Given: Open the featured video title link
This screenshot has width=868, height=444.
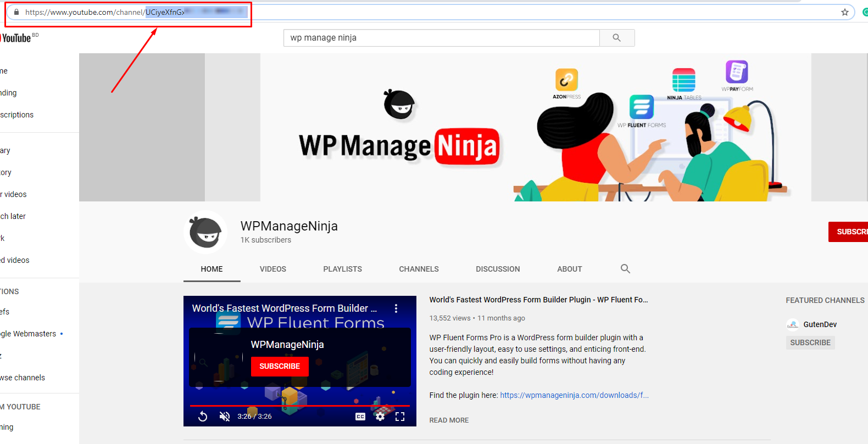Looking at the screenshot, I should [x=538, y=300].
